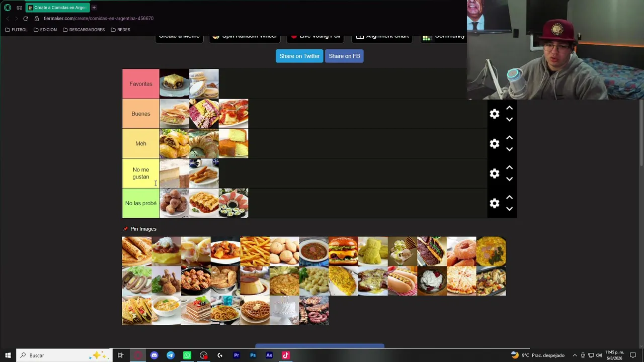Move the No las probé tier down
644x362 pixels.
[509, 209]
